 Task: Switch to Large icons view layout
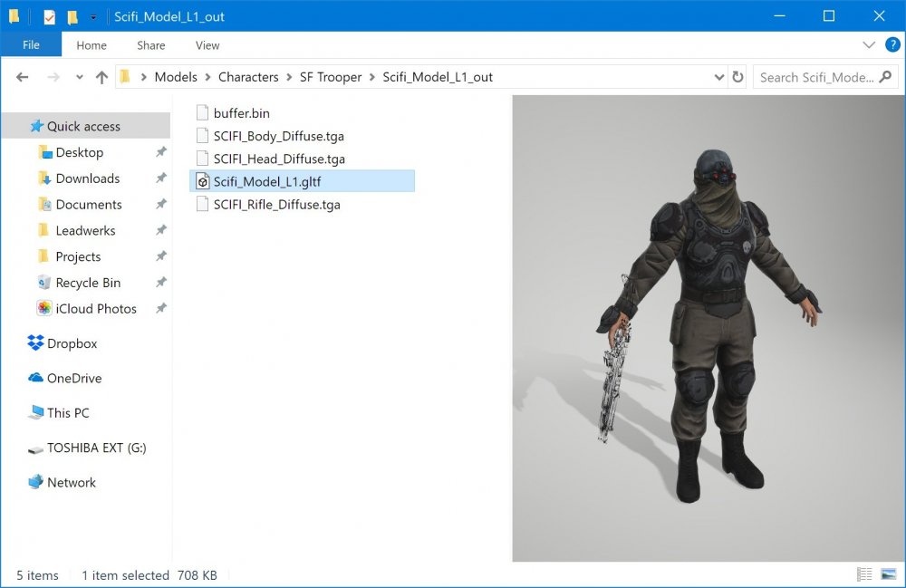(888, 574)
